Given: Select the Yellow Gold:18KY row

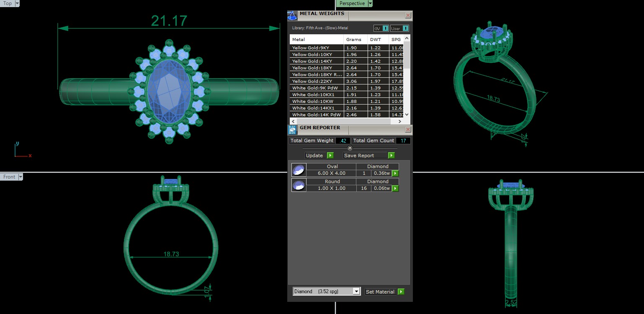Looking at the screenshot, I should pyautogui.click(x=347, y=68).
